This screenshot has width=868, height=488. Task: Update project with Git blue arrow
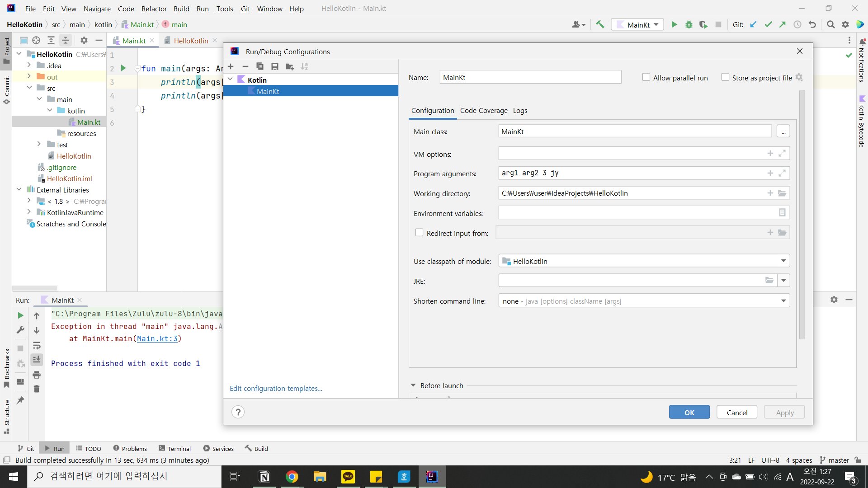point(753,24)
